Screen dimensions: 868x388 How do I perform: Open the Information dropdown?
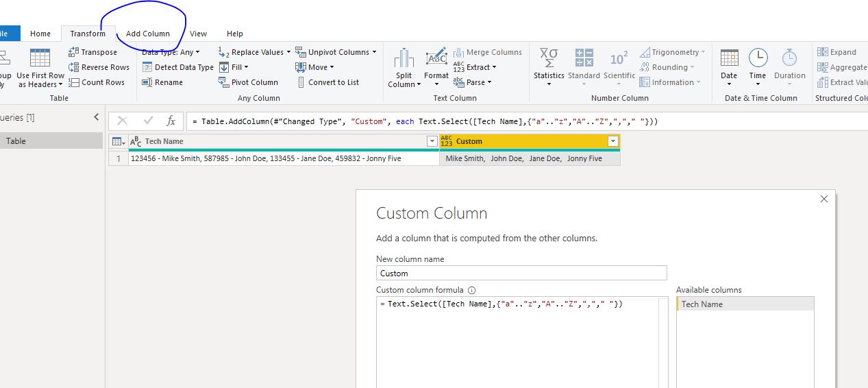point(670,82)
